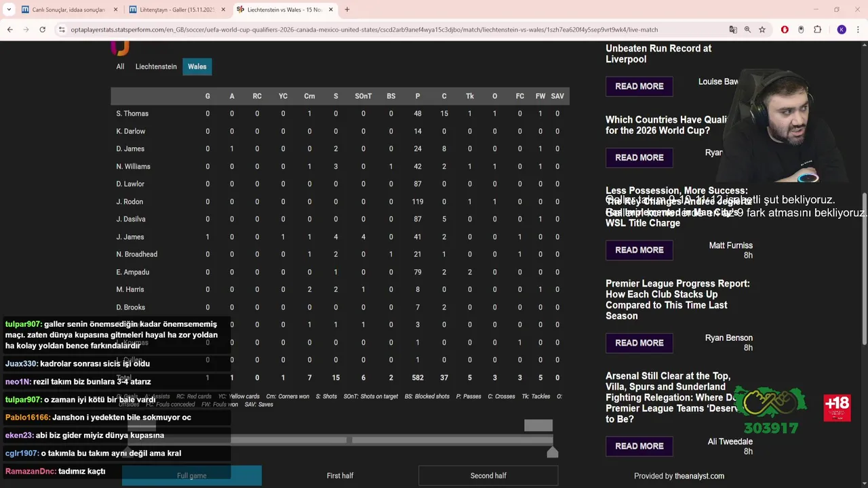
Task: Close the Canlı Sonuçlar tab
Action: (115, 9)
